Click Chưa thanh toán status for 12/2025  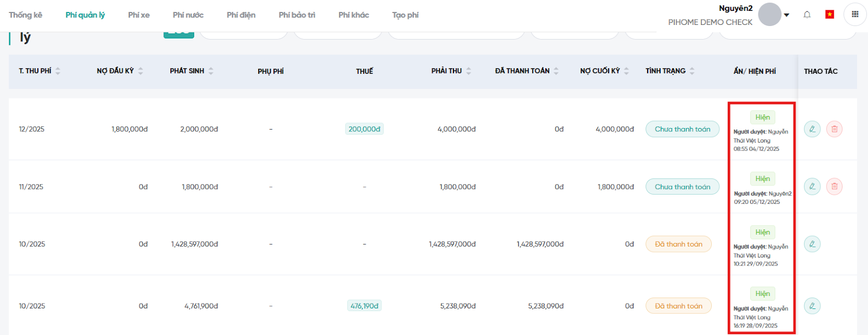[x=682, y=129]
